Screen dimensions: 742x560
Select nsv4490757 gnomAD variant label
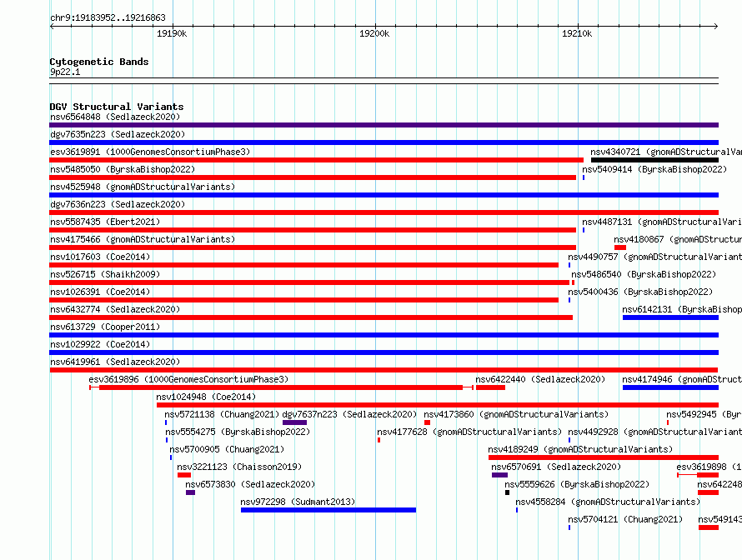[x=654, y=257]
